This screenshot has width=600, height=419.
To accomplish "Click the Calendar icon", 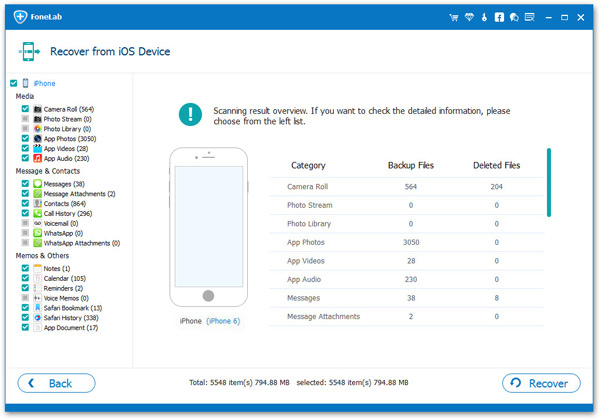I will click(38, 278).
